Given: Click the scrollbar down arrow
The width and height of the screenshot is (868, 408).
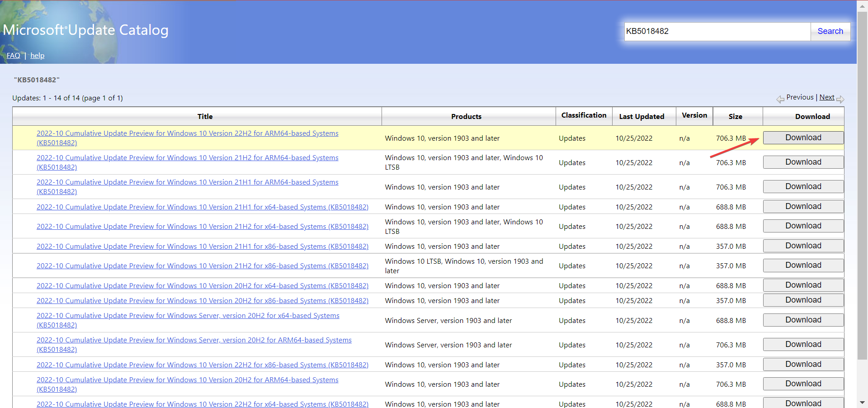Looking at the screenshot, I should pos(862,403).
